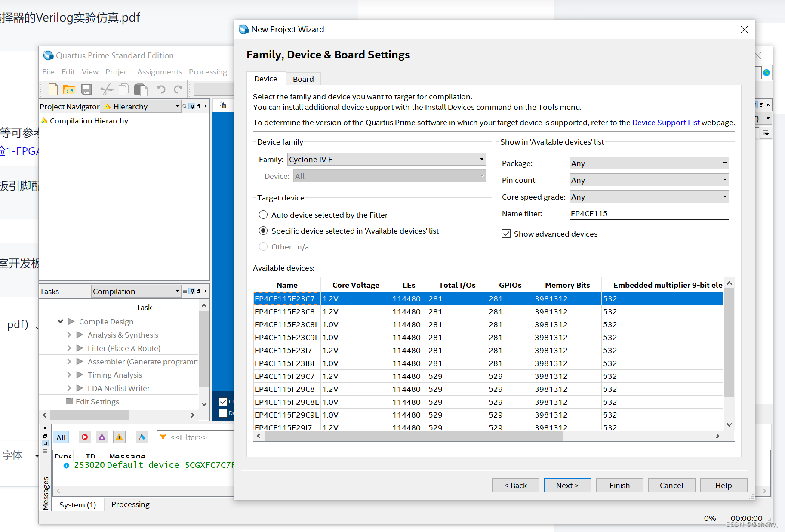
Task: Click the Save floppy disk icon
Action: 86,89
